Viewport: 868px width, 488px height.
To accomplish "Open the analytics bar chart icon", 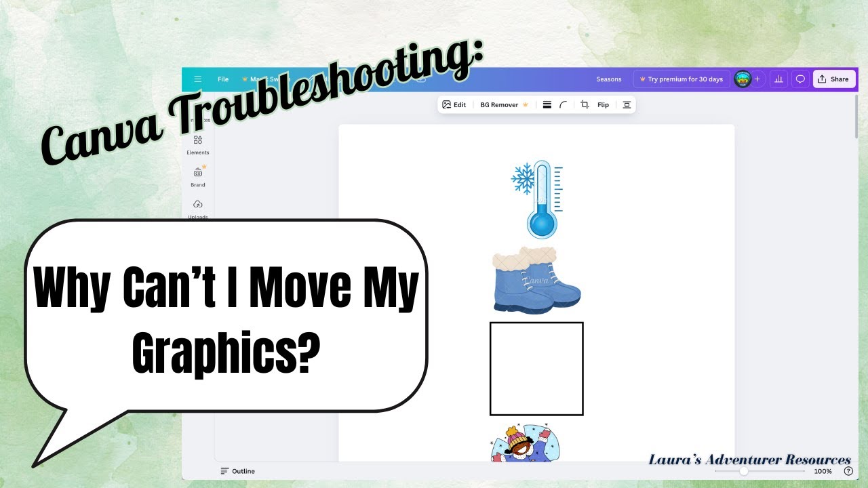I will point(778,79).
